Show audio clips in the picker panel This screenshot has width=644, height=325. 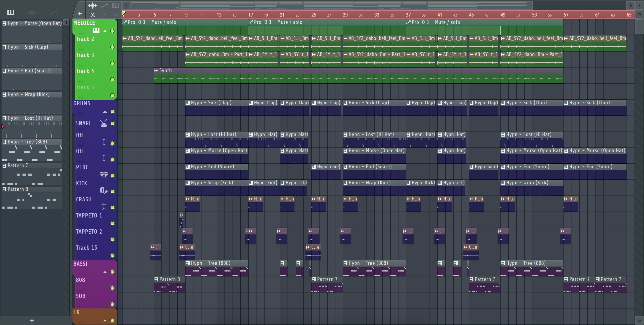click(x=32, y=12)
